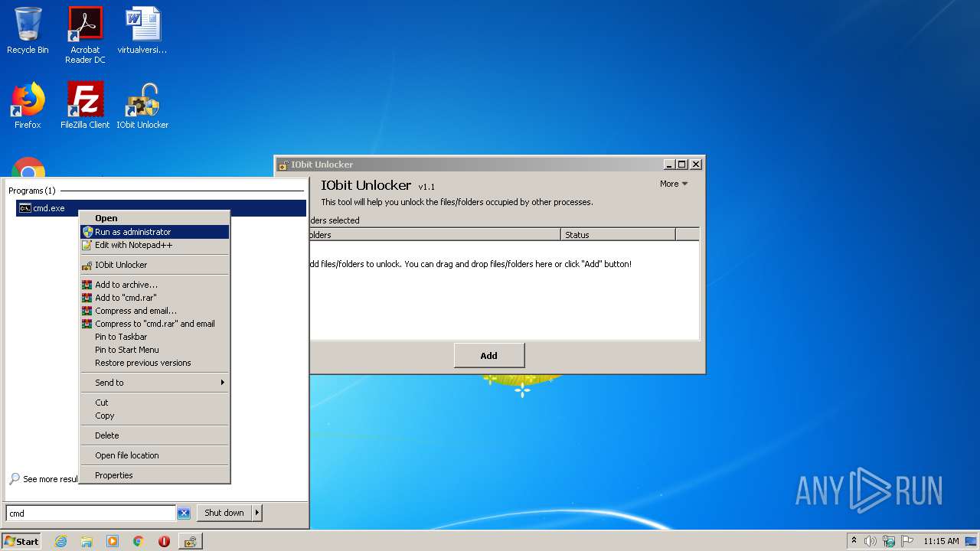Click the Shut down button
This screenshot has height=551, width=980.
[x=224, y=513]
